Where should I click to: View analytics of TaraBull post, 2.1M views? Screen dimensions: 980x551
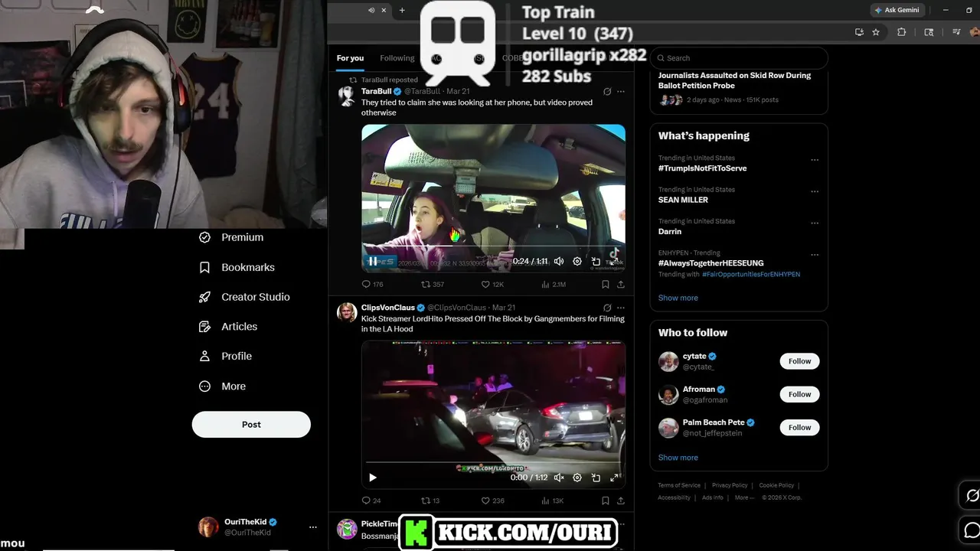point(553,284)
